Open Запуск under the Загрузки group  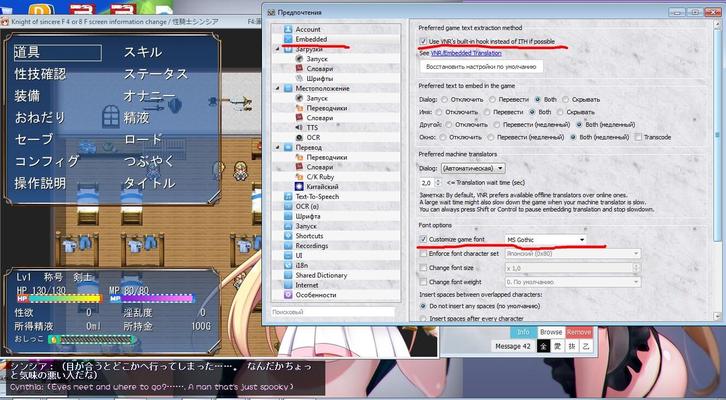(317, 59)
